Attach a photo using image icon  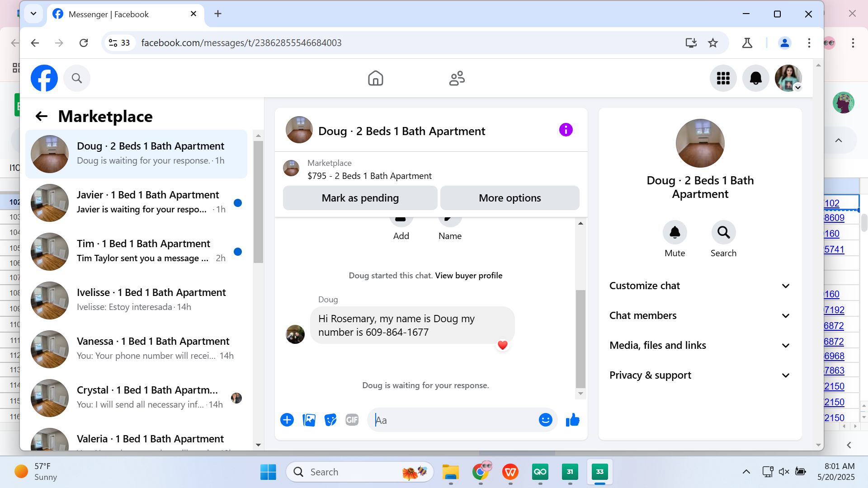(309, 420)
